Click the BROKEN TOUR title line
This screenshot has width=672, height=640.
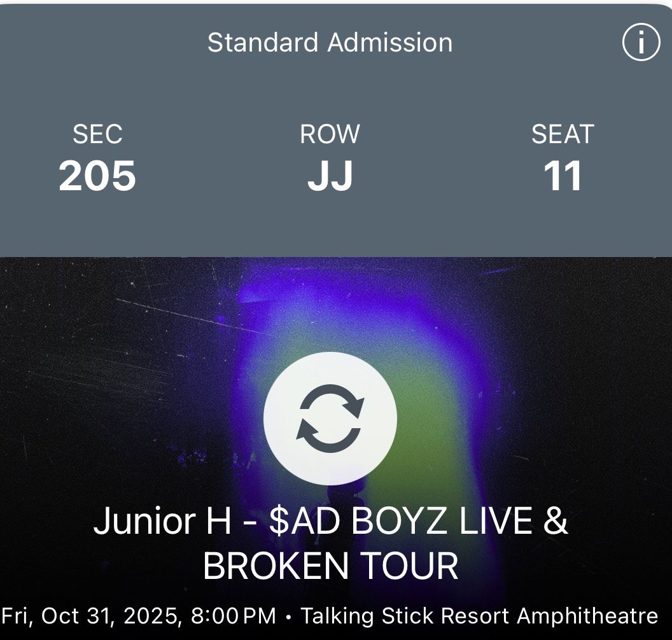330,566
